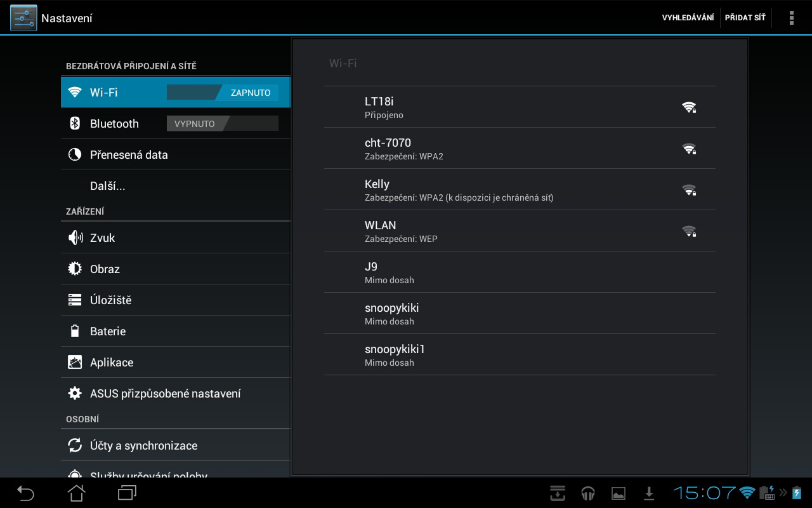Open Účty a synchronizace entry
Image resolution: width=812 pixels, height=508 pixels.
(176, 445)
